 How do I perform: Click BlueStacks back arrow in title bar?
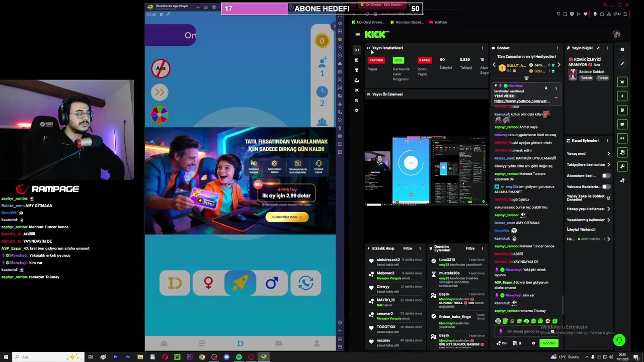[x=198, y=7]
